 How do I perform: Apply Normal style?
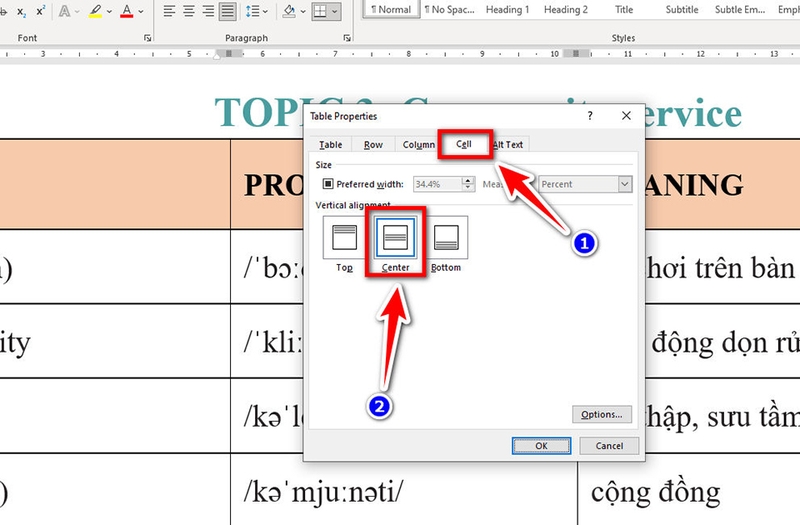[x=391, y=9]
